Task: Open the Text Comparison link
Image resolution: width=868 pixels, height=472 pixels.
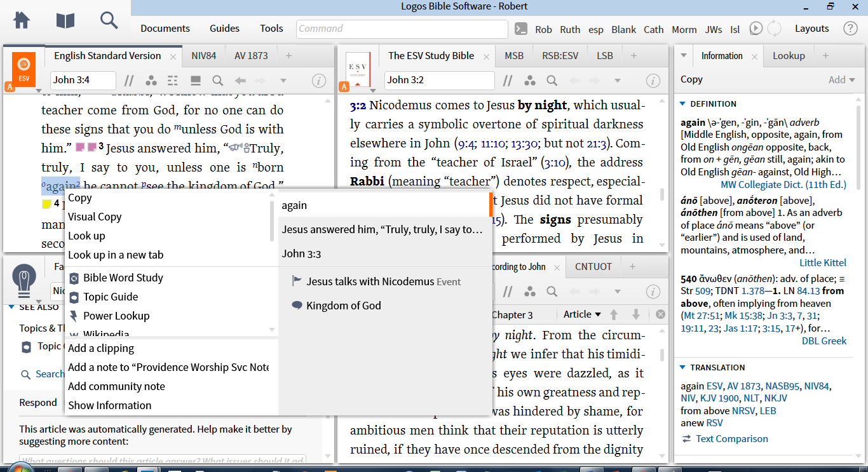Action: pos(731,439)
